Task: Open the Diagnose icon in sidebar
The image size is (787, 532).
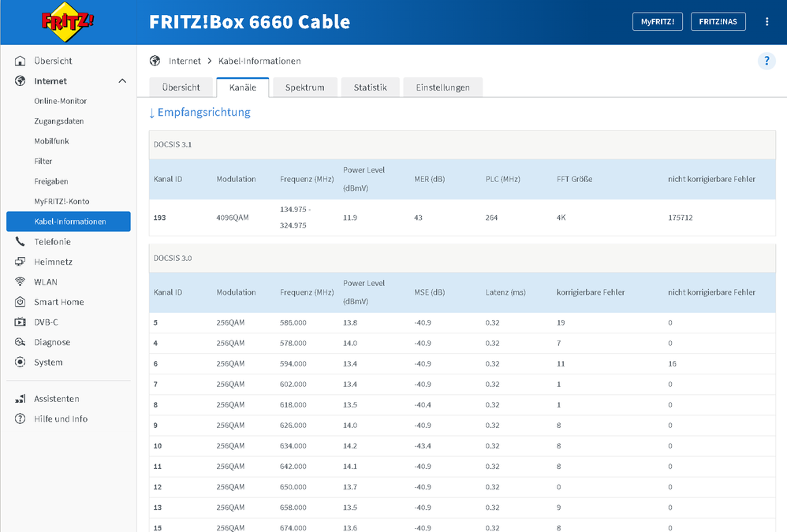Action: (21, 342)
